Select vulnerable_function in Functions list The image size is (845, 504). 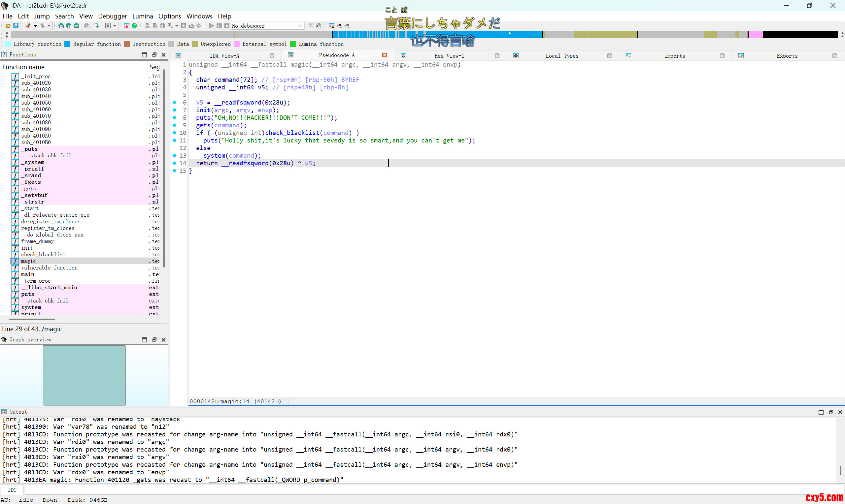click(x=49, y=268)
